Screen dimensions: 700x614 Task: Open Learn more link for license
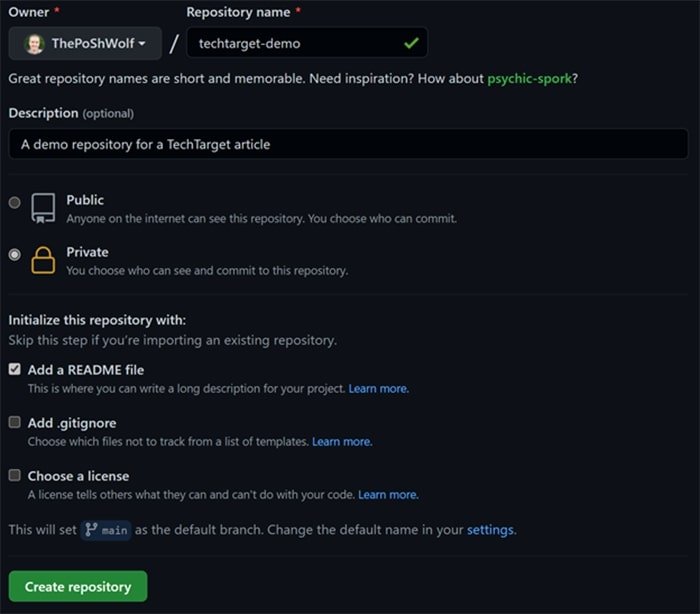388,494
